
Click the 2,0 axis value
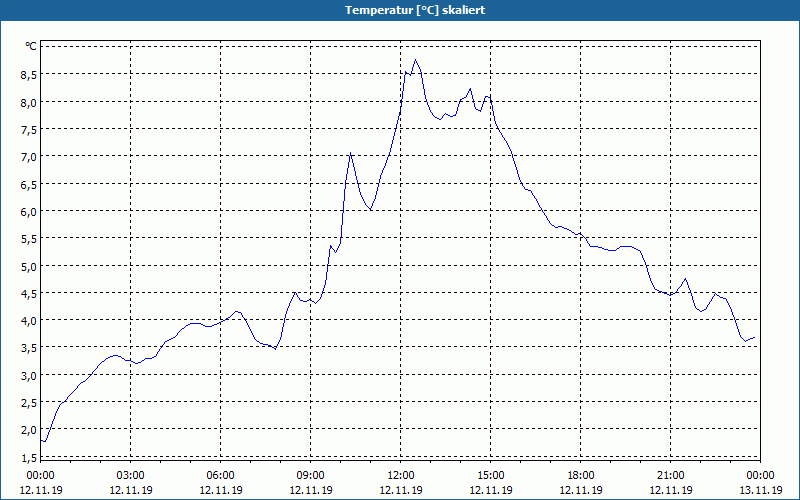pos(30,430)
